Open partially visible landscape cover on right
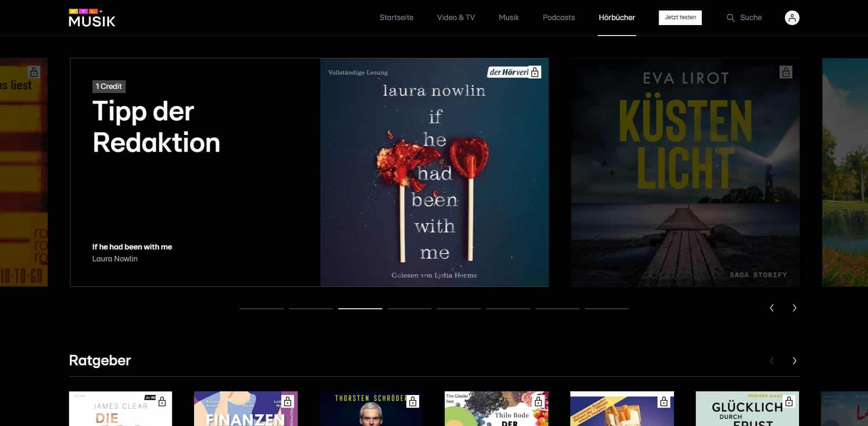The height and width of the screenshot is (426, 868). [845, 172]
